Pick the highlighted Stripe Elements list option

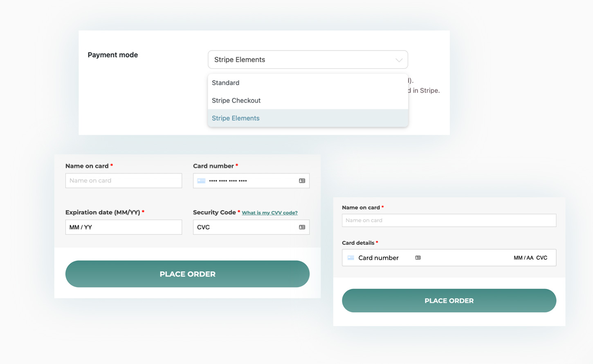tap(236, 118)
